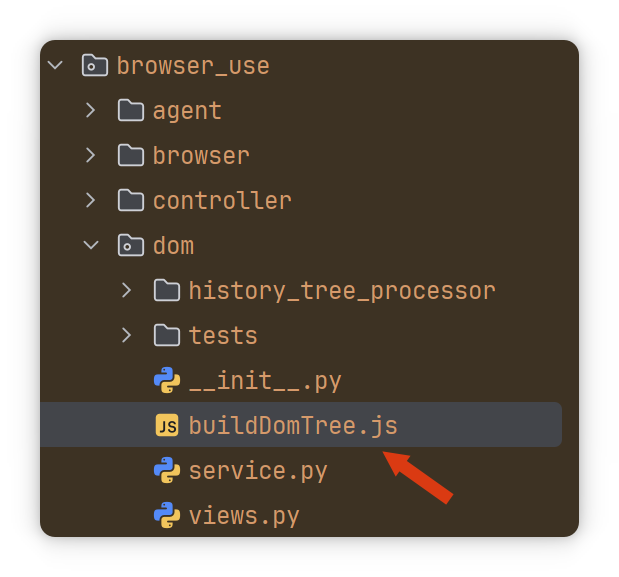Expand the tests folder chevron

[x=127, y=336]
